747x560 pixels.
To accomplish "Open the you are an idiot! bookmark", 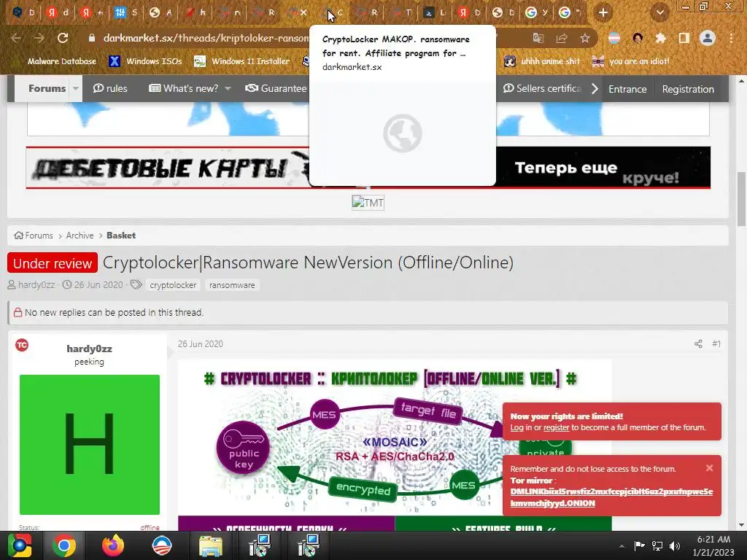I will [x=630, y=61].
